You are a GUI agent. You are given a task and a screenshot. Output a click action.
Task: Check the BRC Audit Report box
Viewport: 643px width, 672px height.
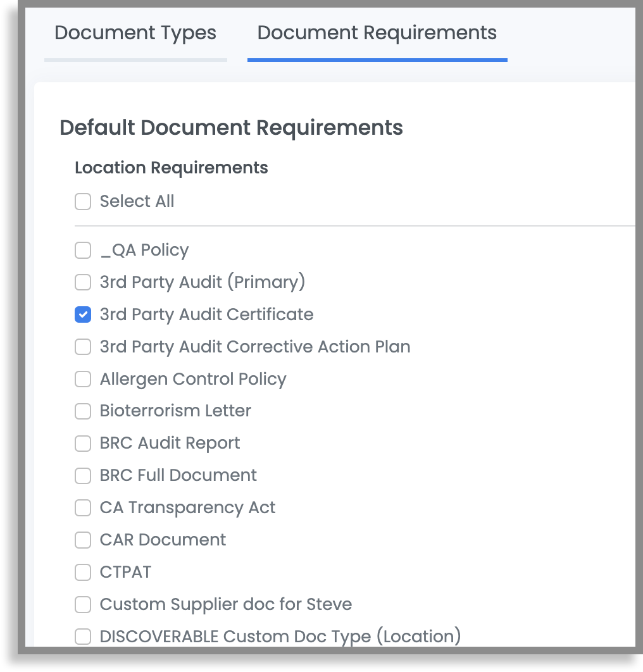coord(82,444)
